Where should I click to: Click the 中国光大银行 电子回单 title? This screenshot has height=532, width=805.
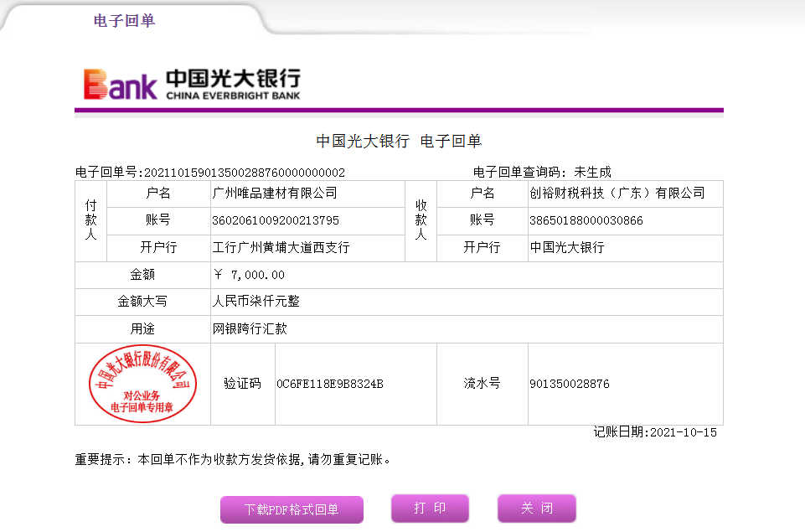(x=399, y=141)
